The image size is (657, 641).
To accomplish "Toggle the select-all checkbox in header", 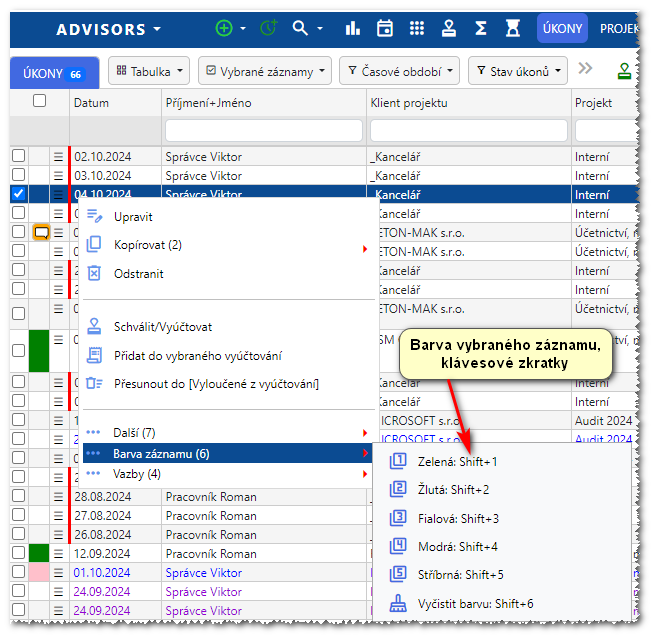I will (39, 101).
